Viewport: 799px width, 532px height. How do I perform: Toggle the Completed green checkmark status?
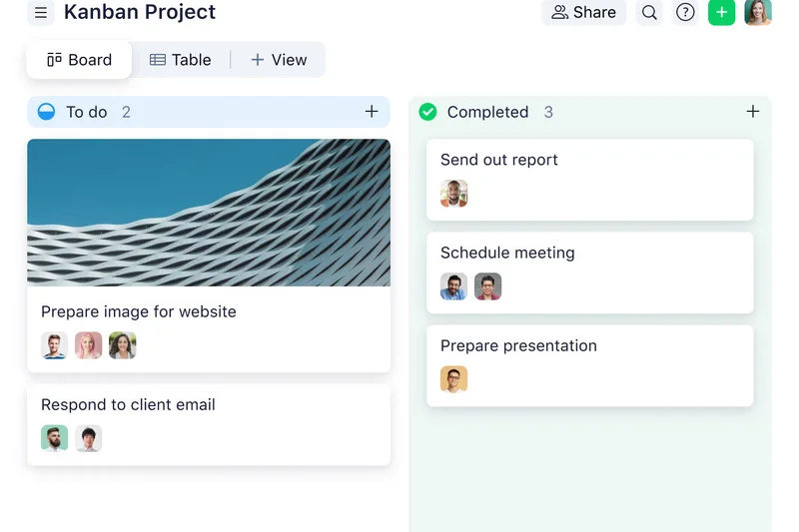[x=427, y=112]
